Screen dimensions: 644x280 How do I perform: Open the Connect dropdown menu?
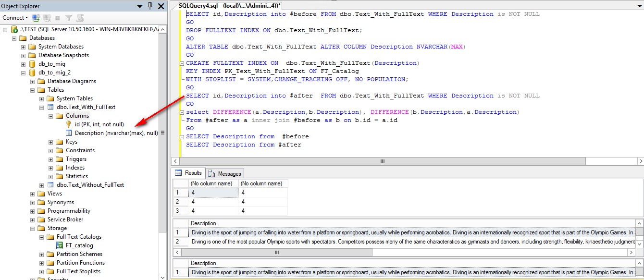click(15, 18)
